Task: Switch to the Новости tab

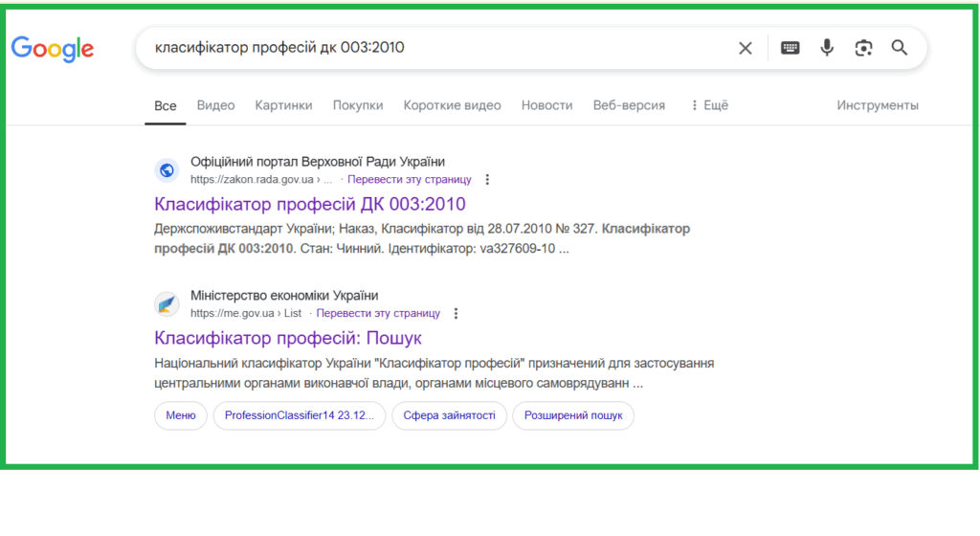Action: coord(546,105)
